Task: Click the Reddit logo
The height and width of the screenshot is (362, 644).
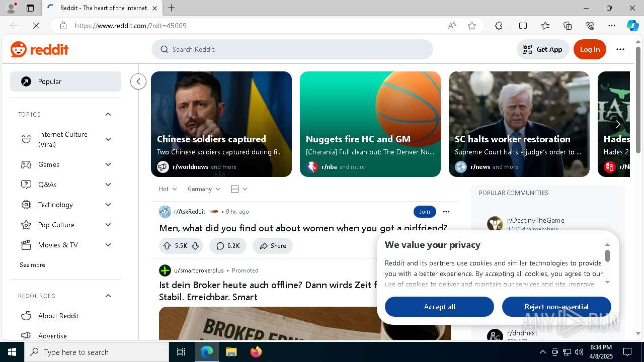Action: coord(39,49)
